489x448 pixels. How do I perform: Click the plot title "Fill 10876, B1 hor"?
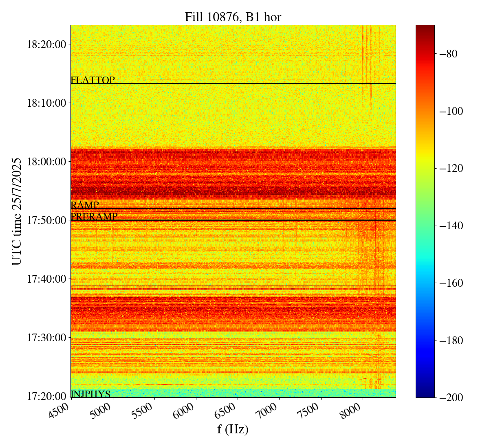point(233,17)
